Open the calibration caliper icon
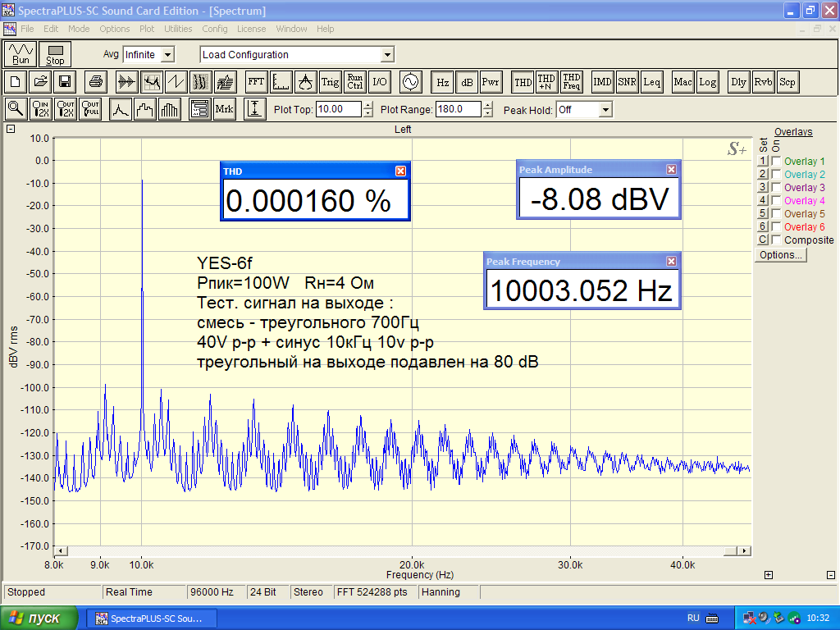 [x=305, y=82]
